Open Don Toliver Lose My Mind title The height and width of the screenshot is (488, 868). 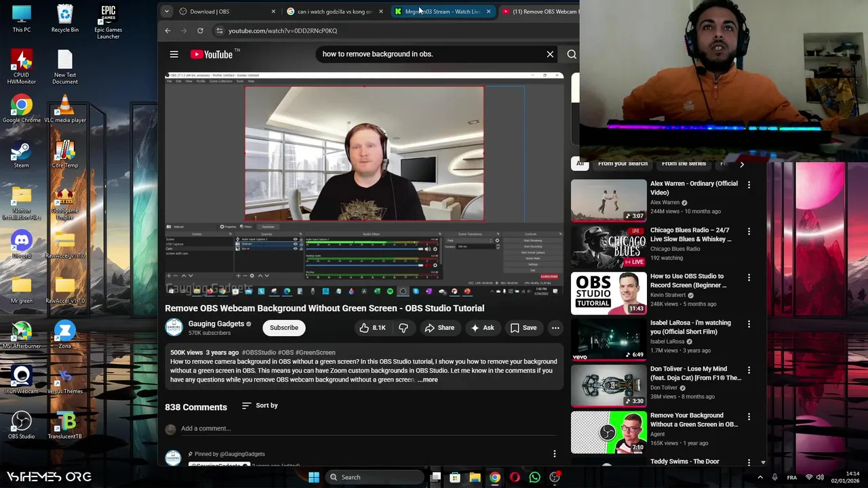pos(696,373)
